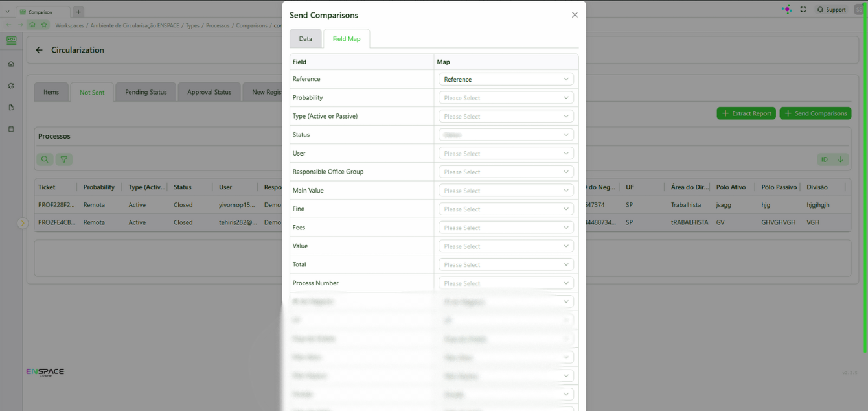Close the Send Comparisons dialog
This screenshot has height=411, width=868.
575,15
